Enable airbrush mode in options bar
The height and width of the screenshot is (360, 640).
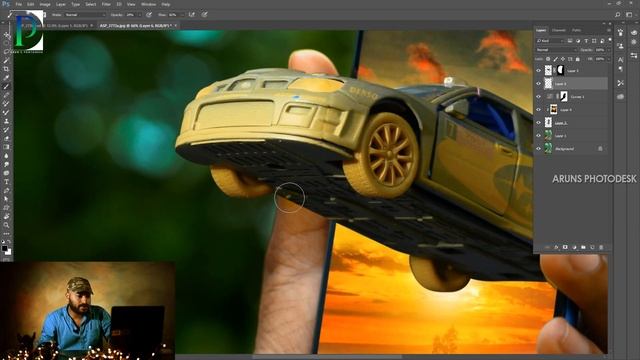click(x=192, y=15)
